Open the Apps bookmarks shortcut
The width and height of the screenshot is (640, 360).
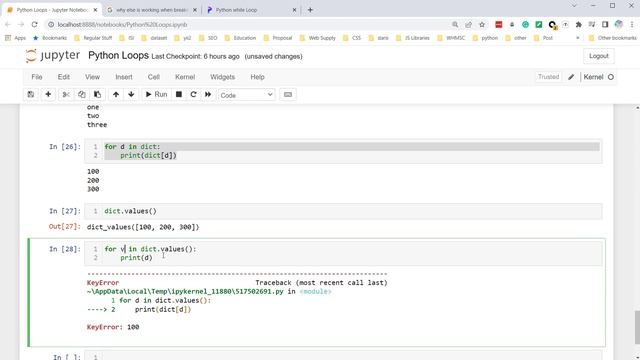(15, 38)
